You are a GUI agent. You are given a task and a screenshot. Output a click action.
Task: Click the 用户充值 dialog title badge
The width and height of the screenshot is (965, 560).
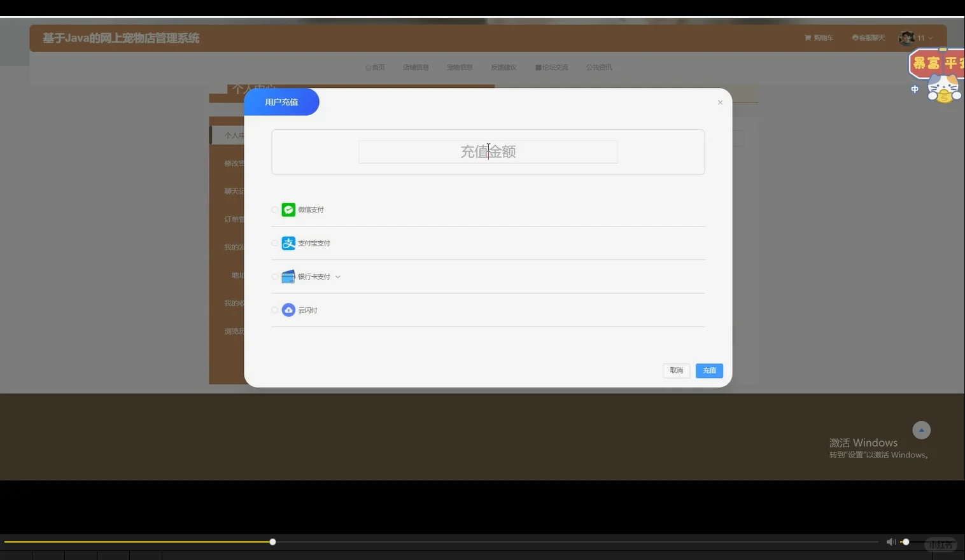click(281, 102)
